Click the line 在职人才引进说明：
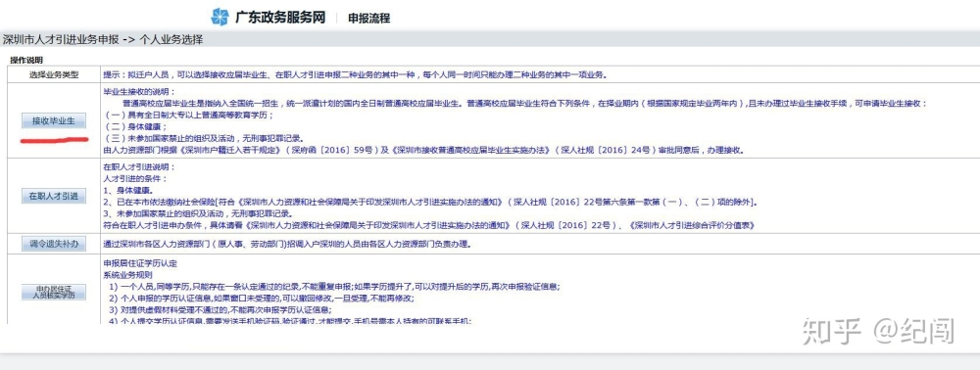Screen dimensions: 980x370 click(x=140, y=167)
